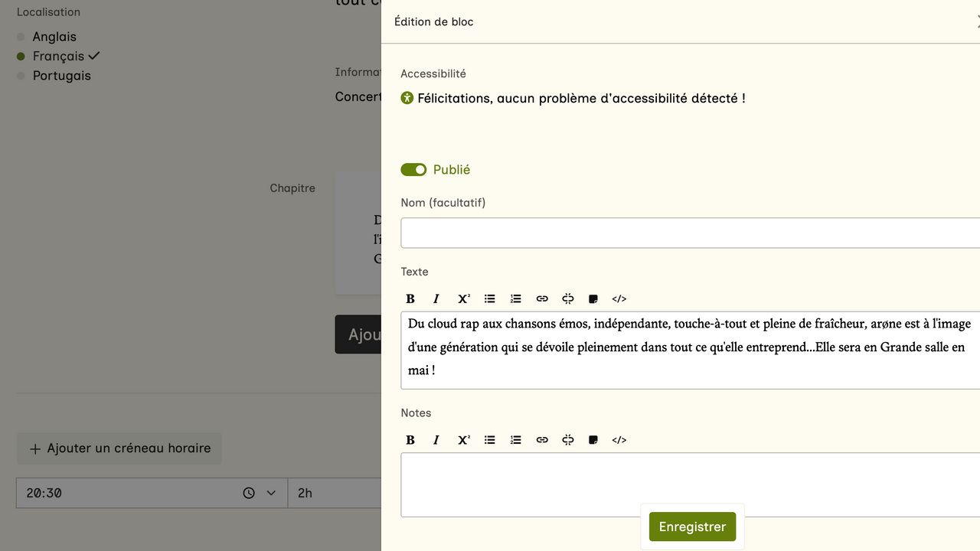The height and width of the screenshot is (551, 980).
Task: Choose Portugais localisation
Action: [61, 76]
